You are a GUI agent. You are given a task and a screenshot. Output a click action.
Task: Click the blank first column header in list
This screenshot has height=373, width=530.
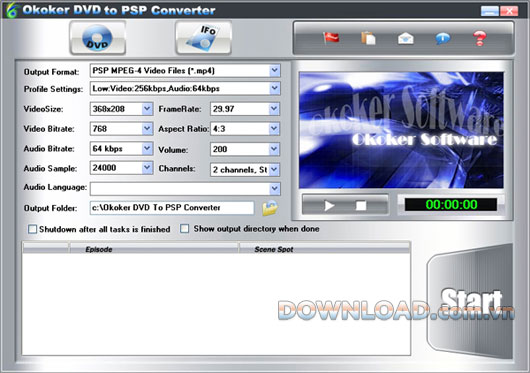(x=46, y=249)
